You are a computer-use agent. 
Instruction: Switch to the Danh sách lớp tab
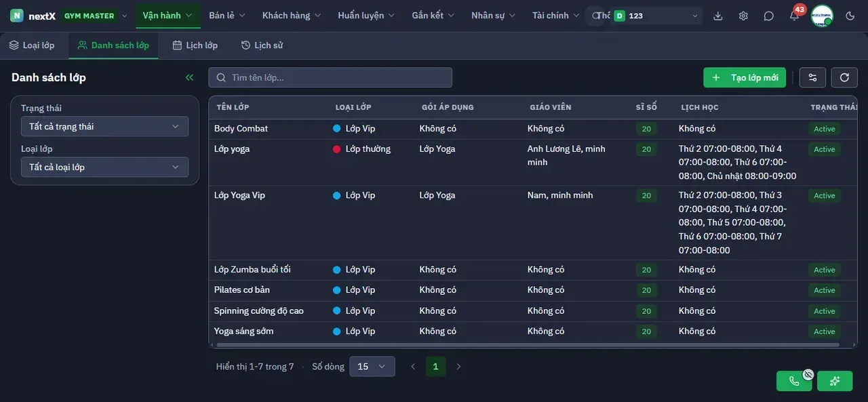pos(113,45)
